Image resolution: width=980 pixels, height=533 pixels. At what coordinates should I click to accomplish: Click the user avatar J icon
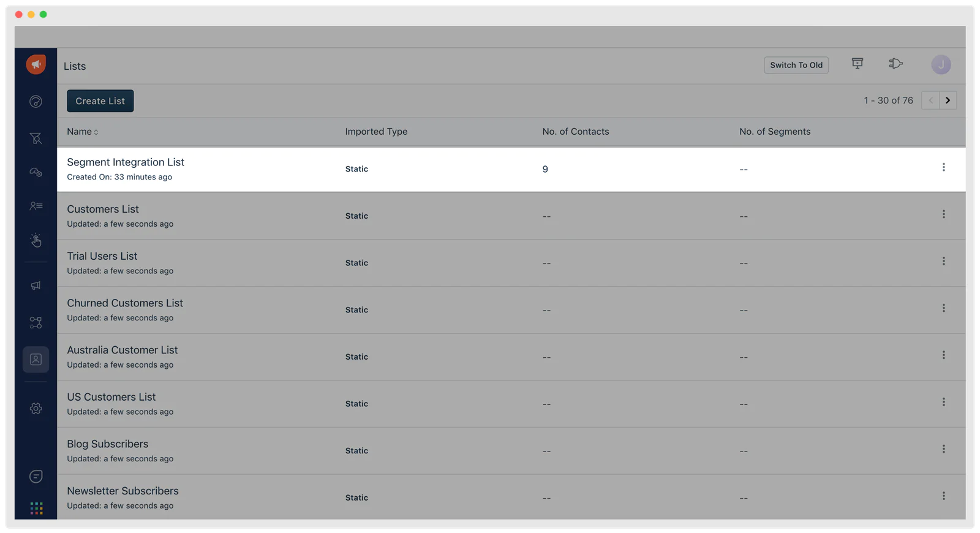[x=941, y=65]
